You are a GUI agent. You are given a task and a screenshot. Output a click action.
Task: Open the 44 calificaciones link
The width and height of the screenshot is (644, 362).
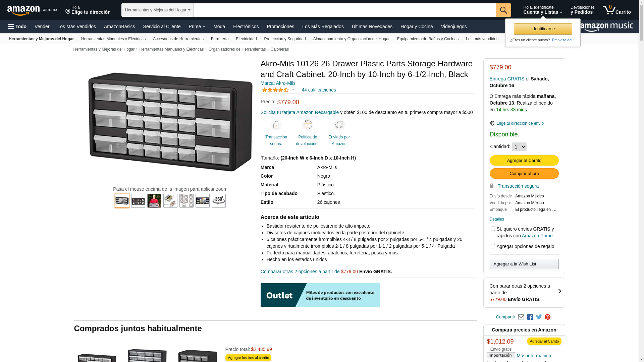click(319, 90)
